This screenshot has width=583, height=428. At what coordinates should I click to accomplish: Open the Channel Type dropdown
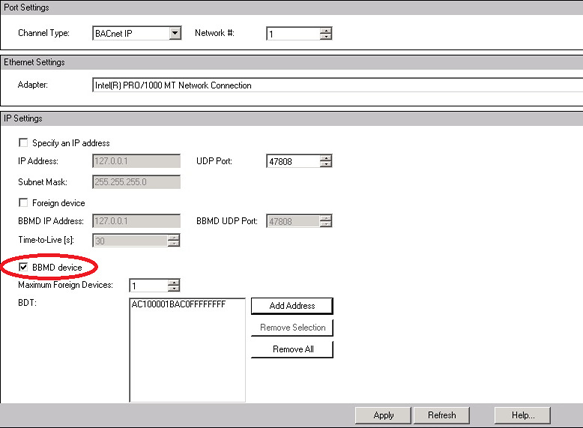click(175, 33)
